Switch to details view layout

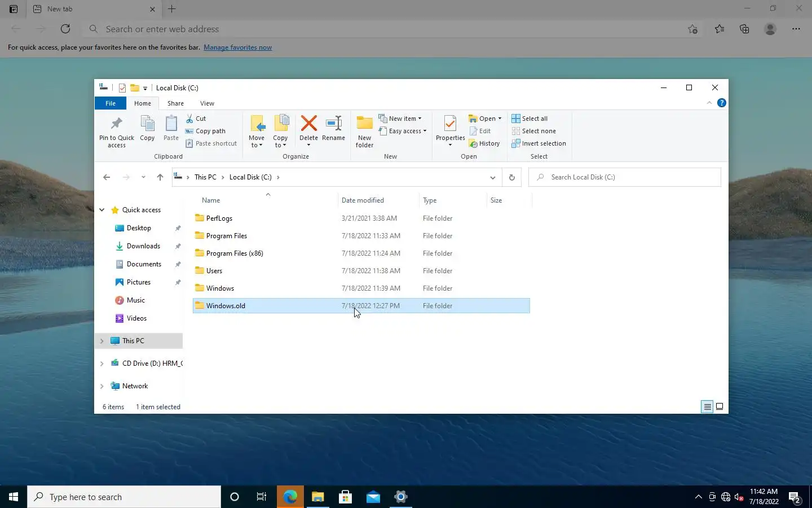pyautogui.click(x=707, y=406)
